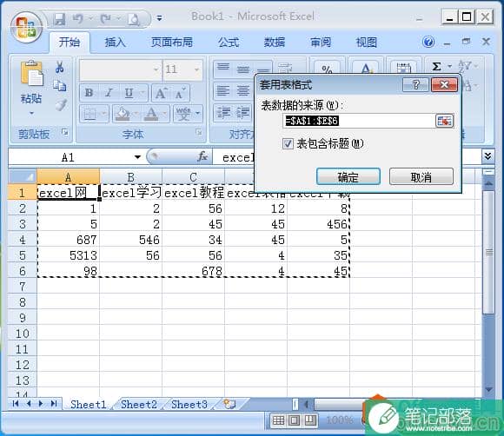
Task: Decrease the indent
Action: pos(223,113)
